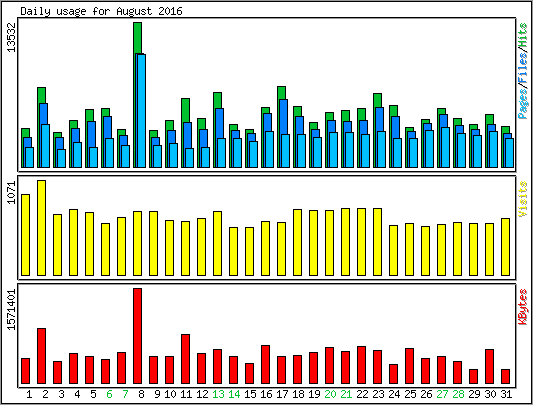Click the yellow Visits bar for day 15
Viewport: 533px width, 405px height.
pyautogui.click(x=250, y=251)
